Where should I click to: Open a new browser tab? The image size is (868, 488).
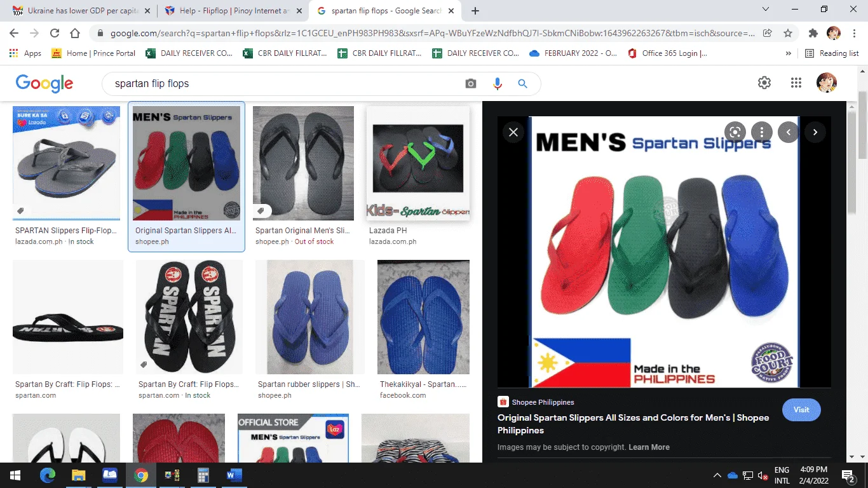475,10
